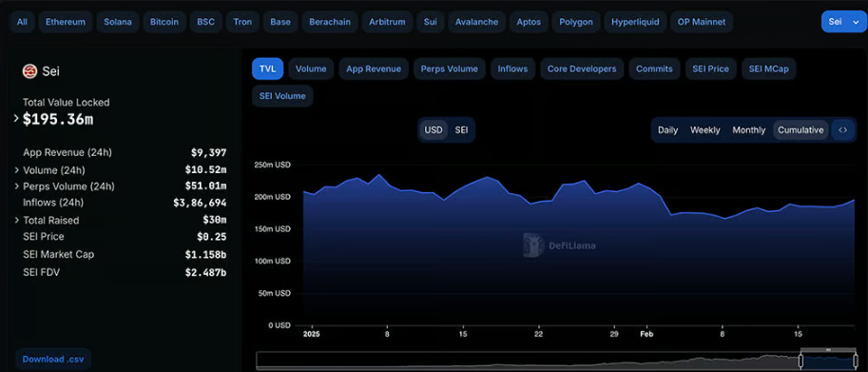Toggle the Perps Volume chart metric
The width and height of the screenshot is (868, 372).
click(449, 69)
